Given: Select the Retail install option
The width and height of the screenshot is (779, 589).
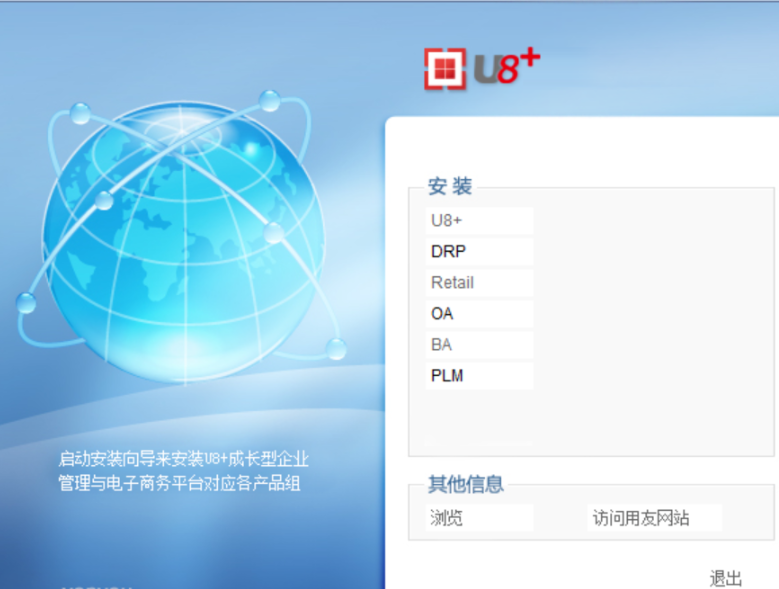Looking at the screenshot, I should 479,283.
